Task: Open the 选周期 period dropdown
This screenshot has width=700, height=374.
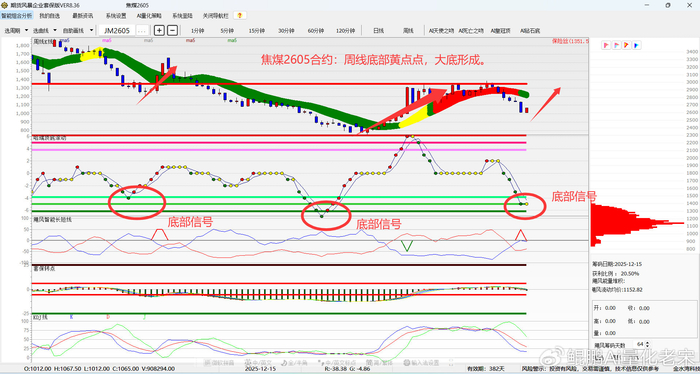Action: tap(16, 31)
